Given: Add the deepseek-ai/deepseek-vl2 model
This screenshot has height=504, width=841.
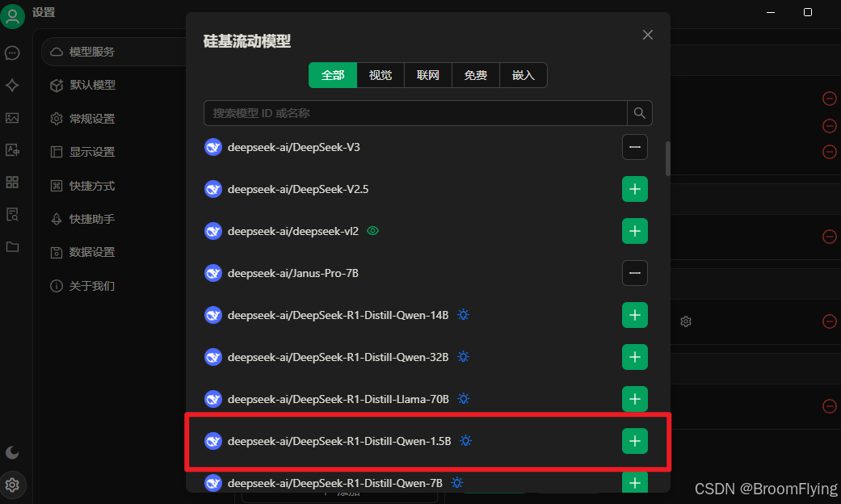Looking at the screenshot, I should (x=634, y=231).
